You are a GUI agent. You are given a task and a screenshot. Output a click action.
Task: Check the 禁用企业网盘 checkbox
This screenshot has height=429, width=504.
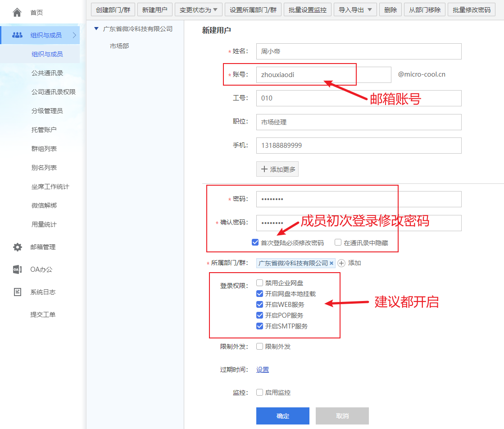(x=260, y=283)
